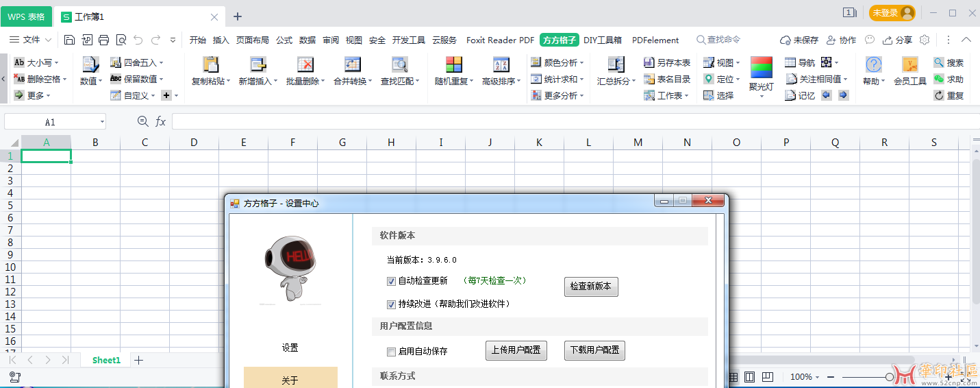
Task: Click the zoom magnifier beside fx
Action: pos(142,121)
